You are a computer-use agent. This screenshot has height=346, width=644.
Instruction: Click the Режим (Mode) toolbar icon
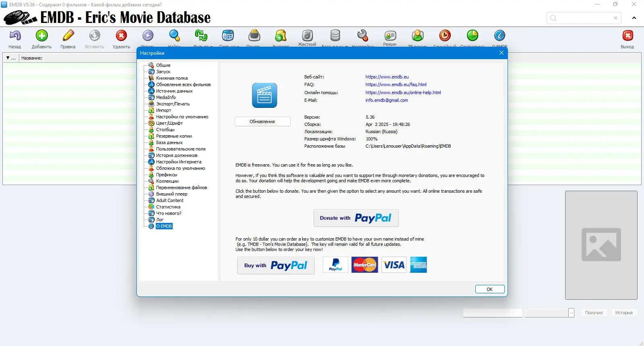coord(390,35)
